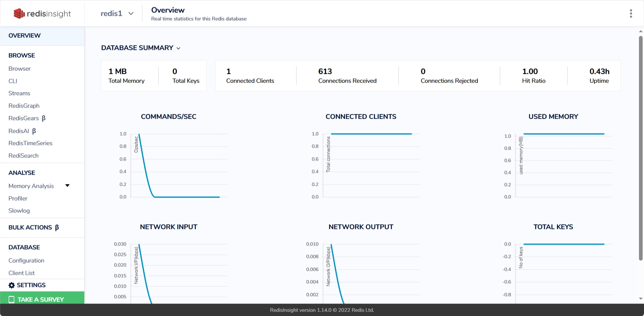Open RedisGraph in the sidebar

[x=24, y=106]
